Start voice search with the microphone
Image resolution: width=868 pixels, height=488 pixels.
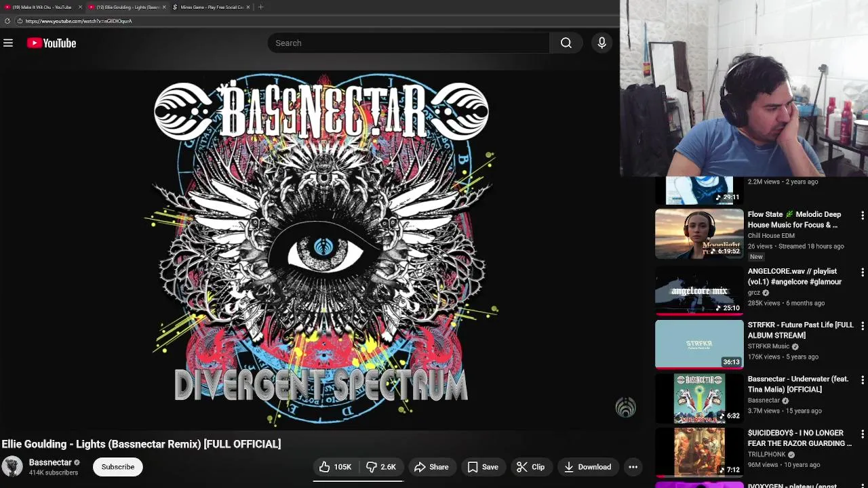601,43
